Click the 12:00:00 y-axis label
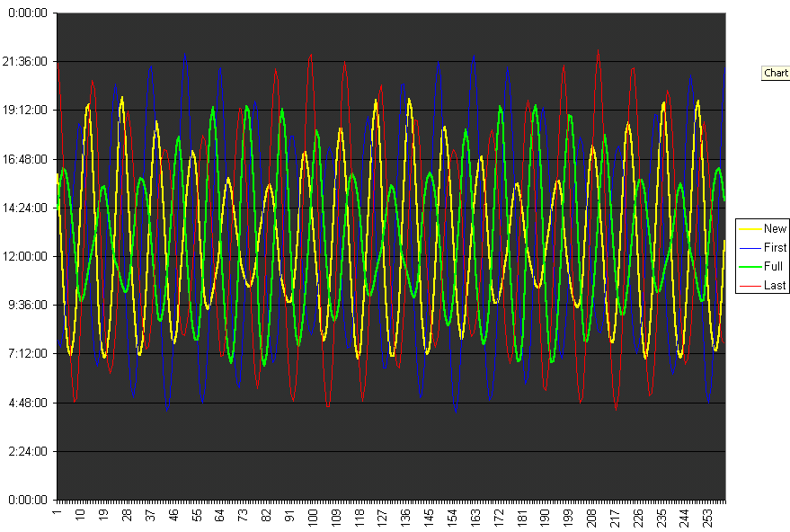 [24, 256]
